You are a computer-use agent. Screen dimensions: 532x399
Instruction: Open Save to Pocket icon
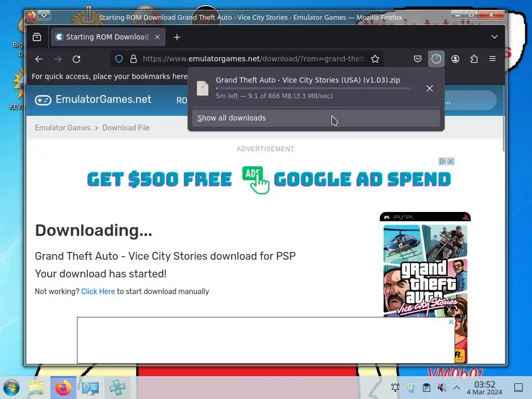(418, 59)
